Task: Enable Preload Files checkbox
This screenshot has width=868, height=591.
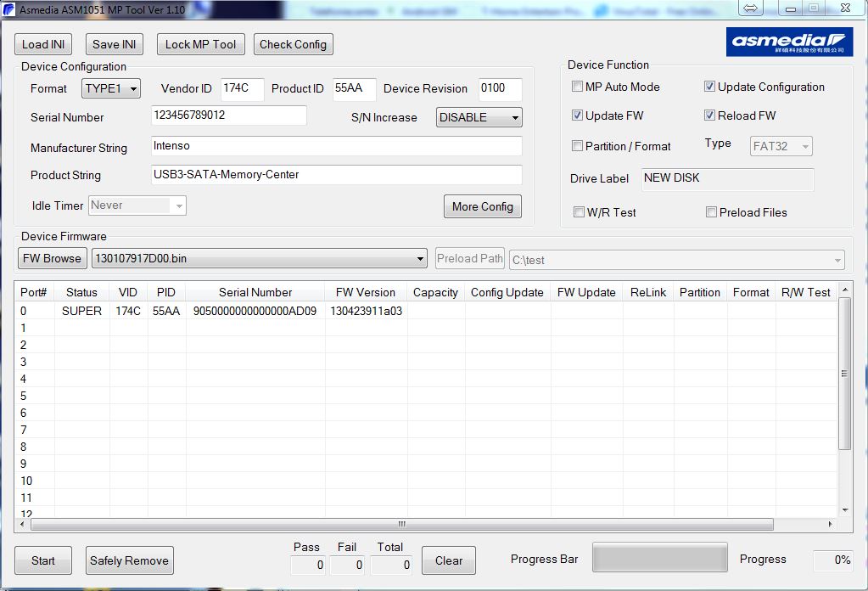Action: click(711, 212)
